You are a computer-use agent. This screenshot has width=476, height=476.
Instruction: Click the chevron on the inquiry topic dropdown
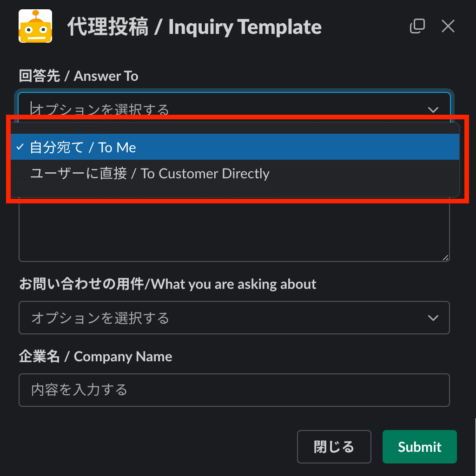tap(433, 318)
